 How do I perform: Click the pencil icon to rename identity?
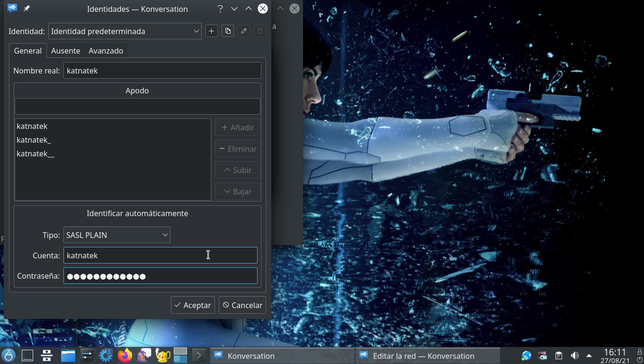tap(243, 31)
